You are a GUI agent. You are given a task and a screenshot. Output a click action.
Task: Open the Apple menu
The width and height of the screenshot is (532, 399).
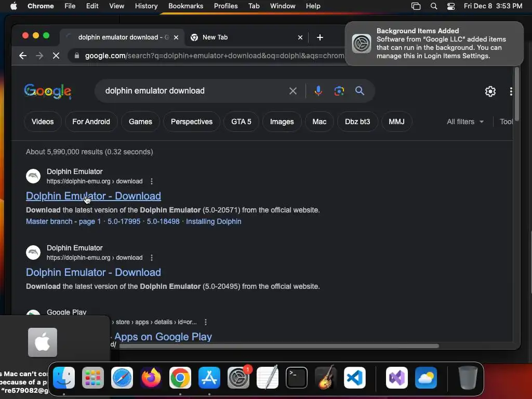coord(14,6)
